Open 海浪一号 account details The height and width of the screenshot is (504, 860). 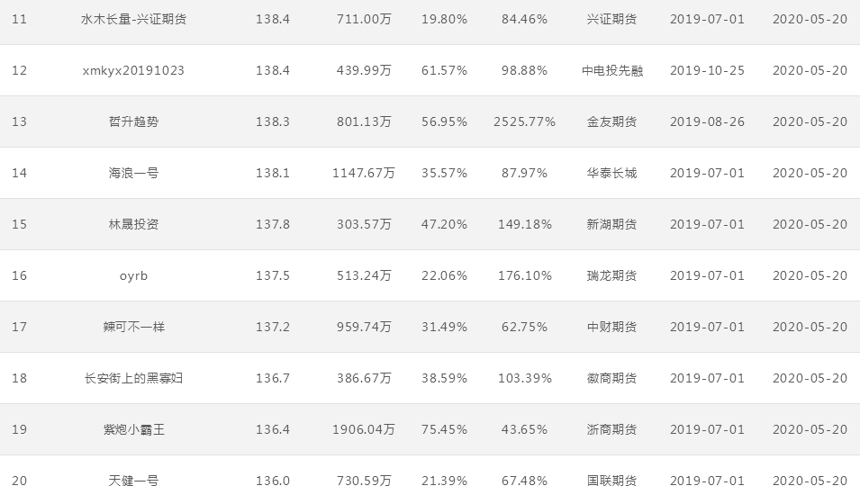[133, 174]
